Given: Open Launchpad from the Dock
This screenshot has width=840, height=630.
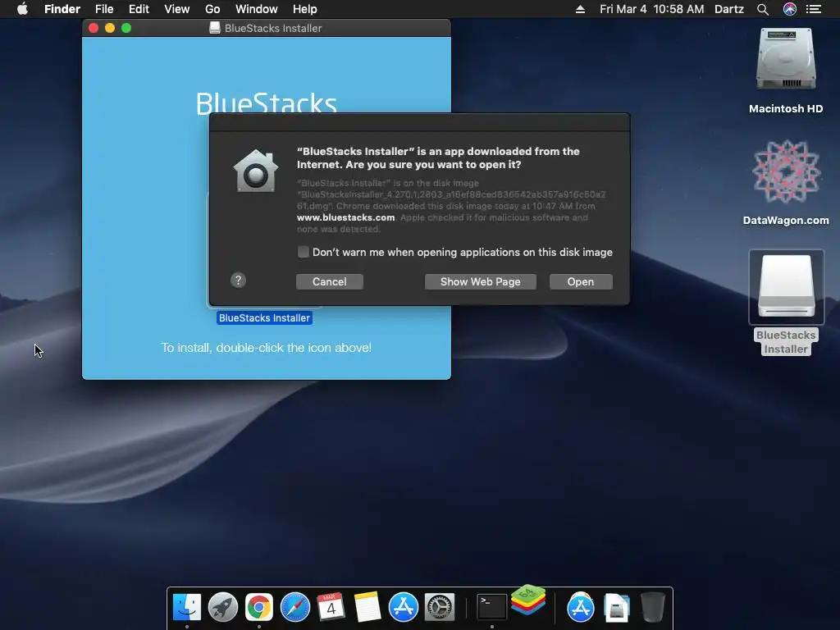Looking at the screenshot, I should point(223,607).
